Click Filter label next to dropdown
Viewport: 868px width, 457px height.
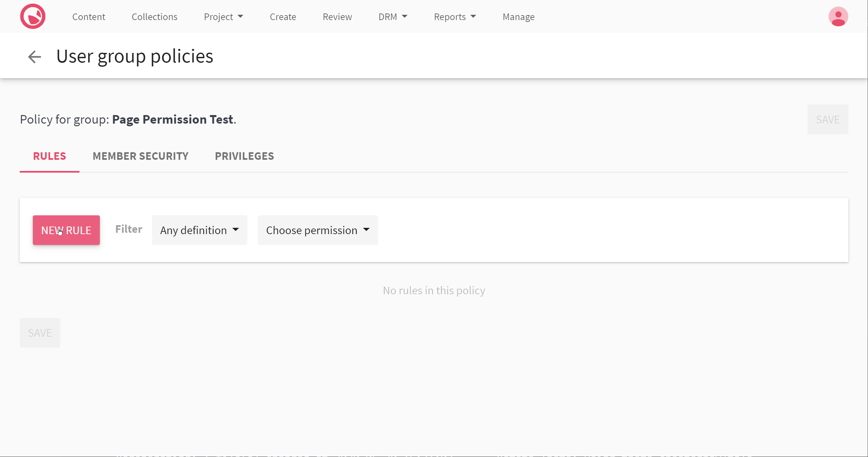129,229
